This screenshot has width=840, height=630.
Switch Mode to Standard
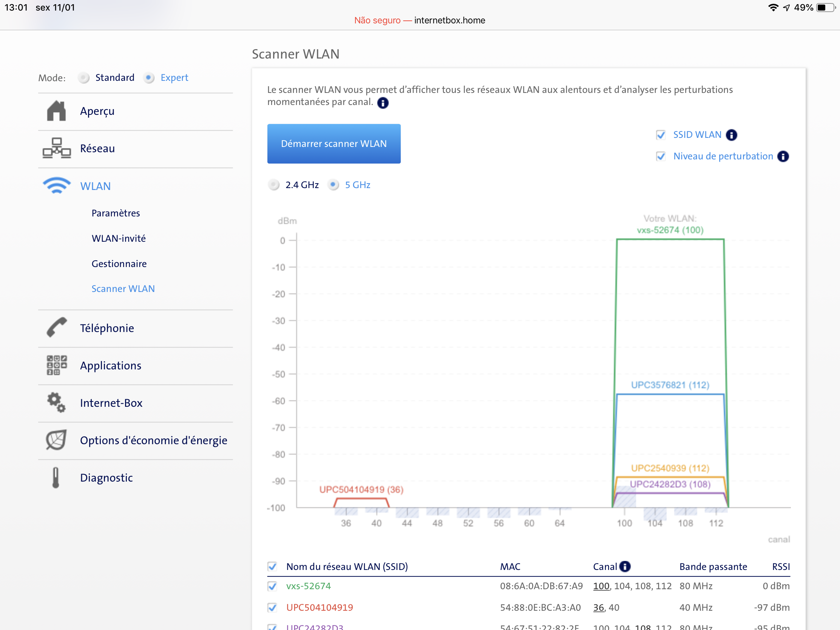(83, 78)
